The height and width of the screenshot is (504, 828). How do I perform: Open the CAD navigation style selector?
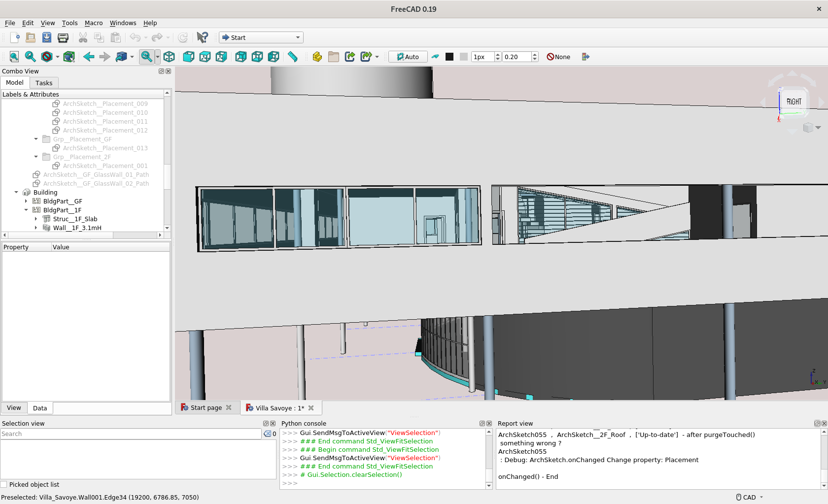point(750,497)
